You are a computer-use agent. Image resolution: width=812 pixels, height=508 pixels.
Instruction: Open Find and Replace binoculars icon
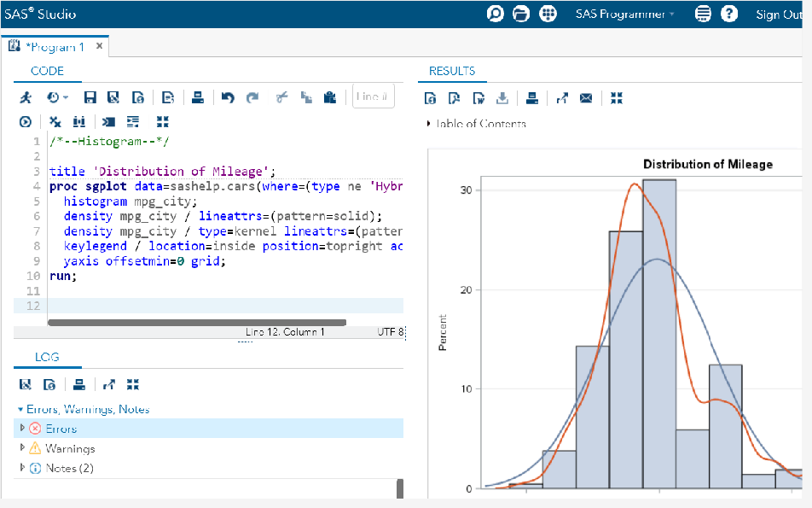click(78, 122)
